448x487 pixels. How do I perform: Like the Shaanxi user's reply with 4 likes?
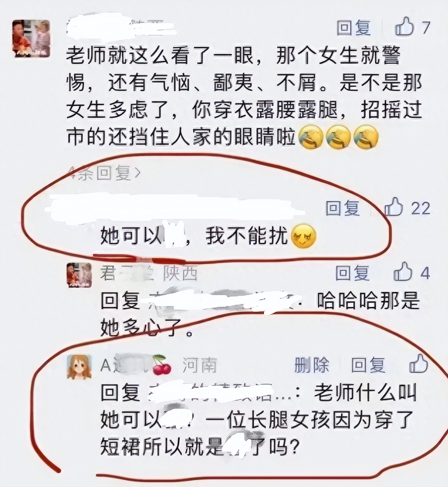click(x=403, y=273)
